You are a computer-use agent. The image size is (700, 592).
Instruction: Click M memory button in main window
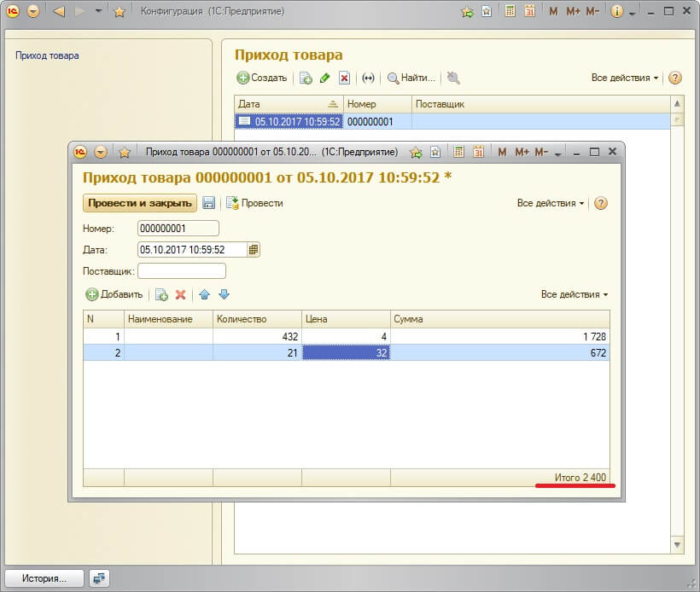coord(553,12)
